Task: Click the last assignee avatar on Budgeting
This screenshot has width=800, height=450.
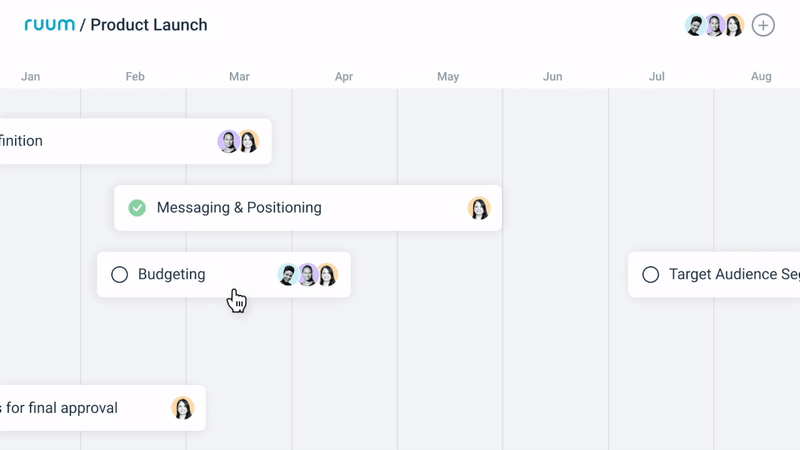Action: coord(327,275)
